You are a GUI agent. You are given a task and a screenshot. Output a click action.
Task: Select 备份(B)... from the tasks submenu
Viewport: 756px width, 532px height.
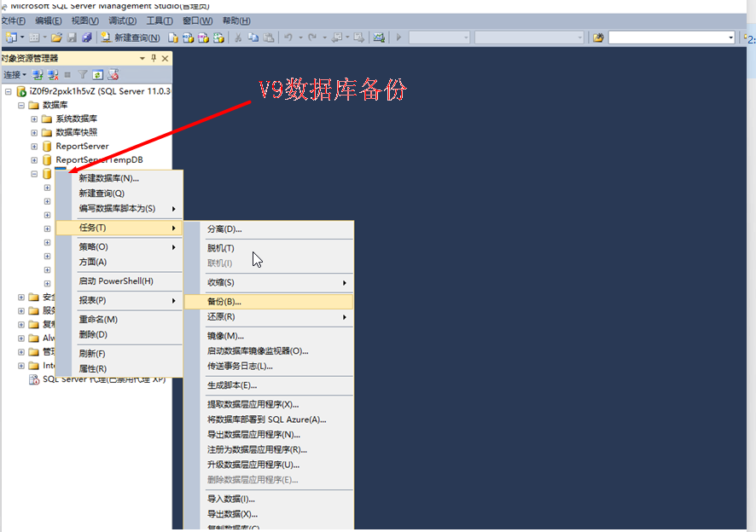(x=224, y=302)
